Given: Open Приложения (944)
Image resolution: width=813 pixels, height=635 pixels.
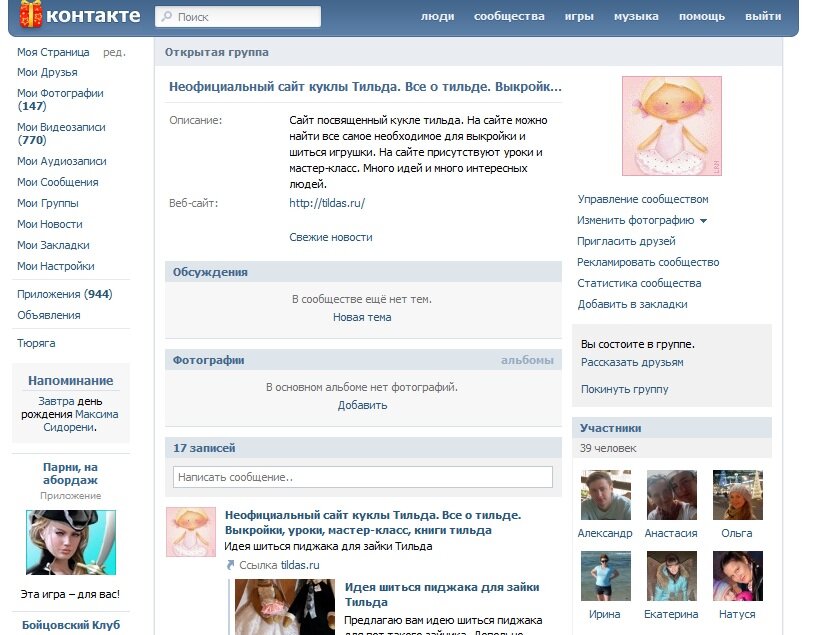Looking at the screenshot, I should [x=65, y=294].
